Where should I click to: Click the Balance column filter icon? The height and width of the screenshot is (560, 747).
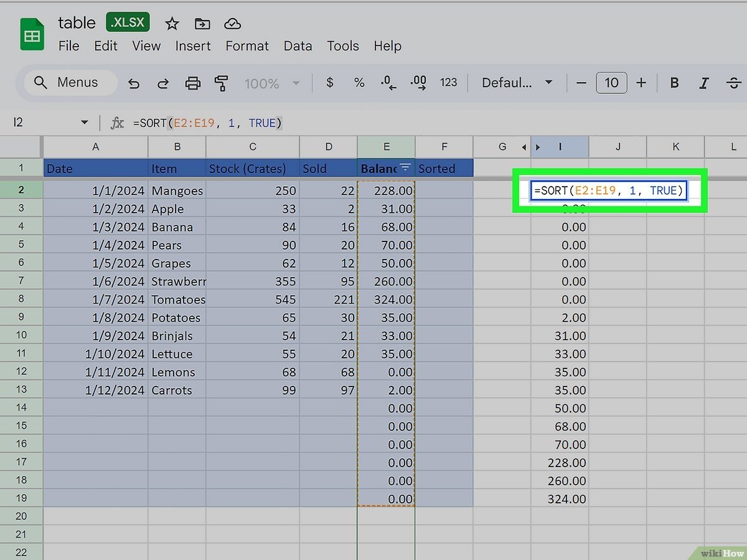click(x=405, y=167)
